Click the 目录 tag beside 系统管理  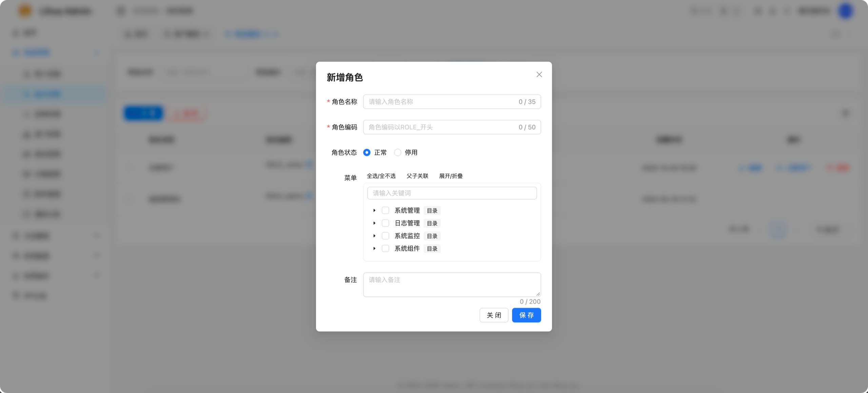tap(432, 211)
